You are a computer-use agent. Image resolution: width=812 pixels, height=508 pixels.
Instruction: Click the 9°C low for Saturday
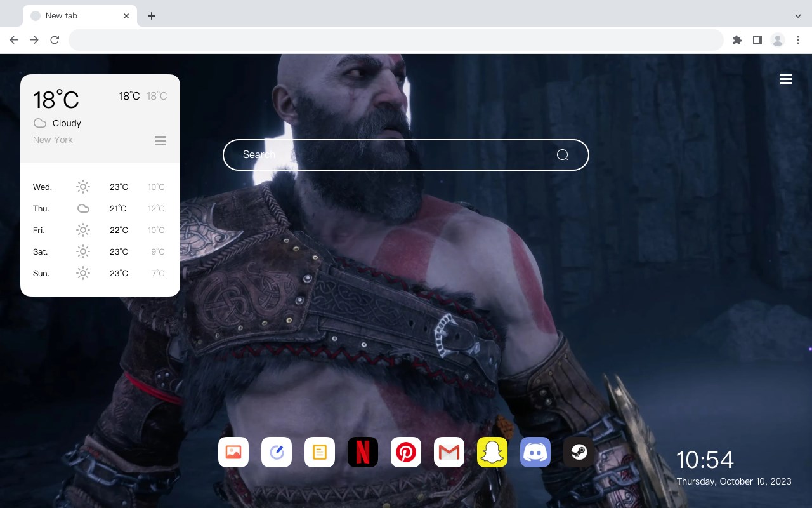[158, 251]
